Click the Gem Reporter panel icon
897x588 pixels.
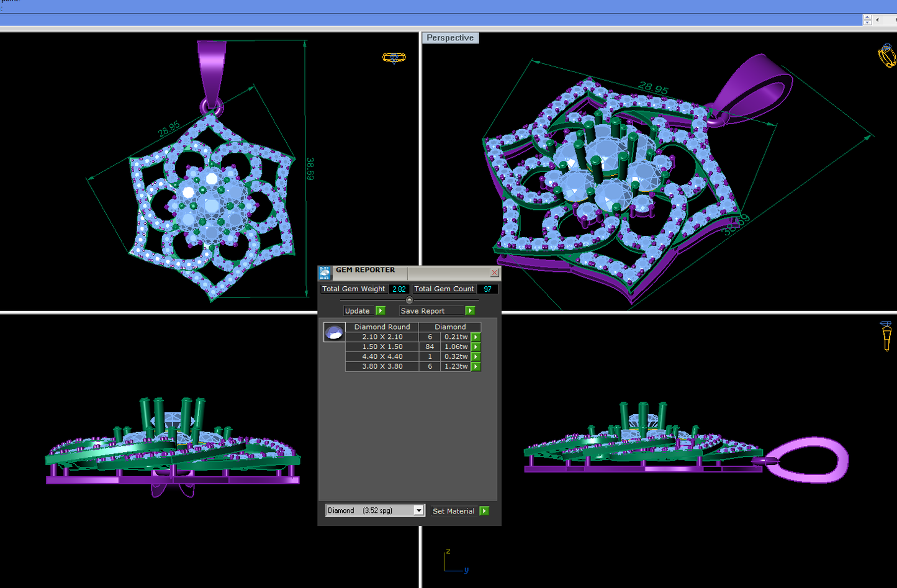click(x=325, y=273)
